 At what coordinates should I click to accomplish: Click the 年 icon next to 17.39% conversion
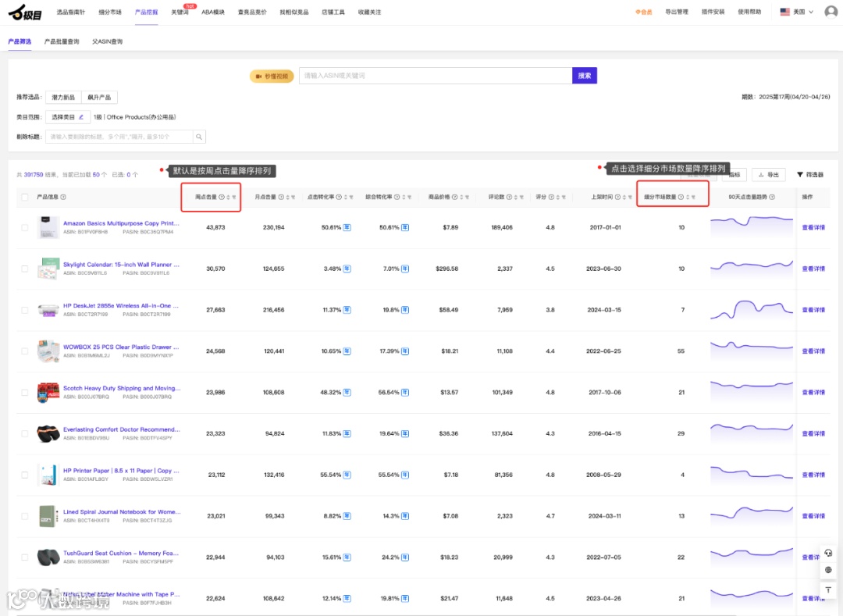click(405, 351)
